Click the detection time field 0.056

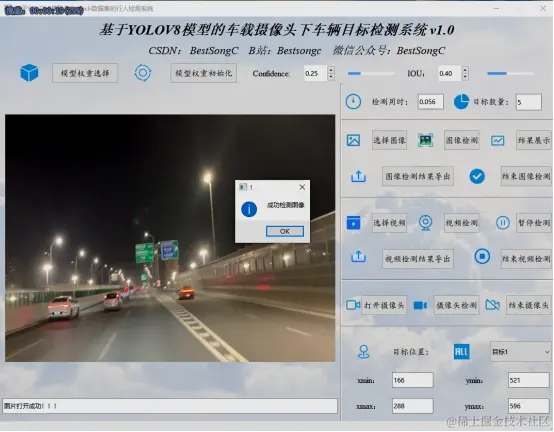pyautogui.click(x=430, y=102)
